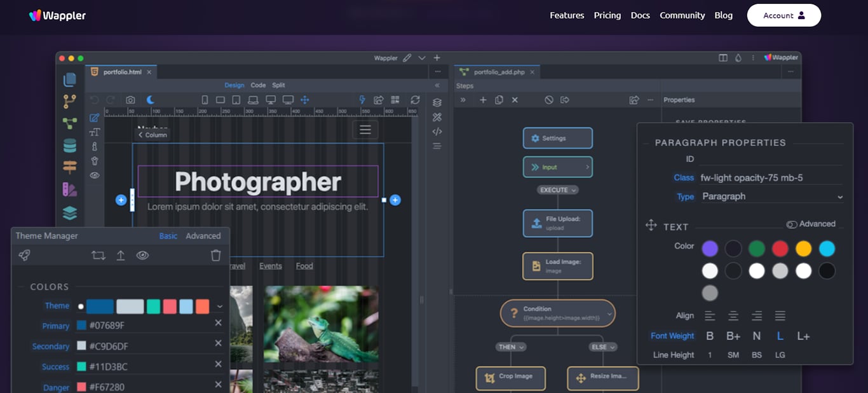Select the text size tool

[95, 132]
